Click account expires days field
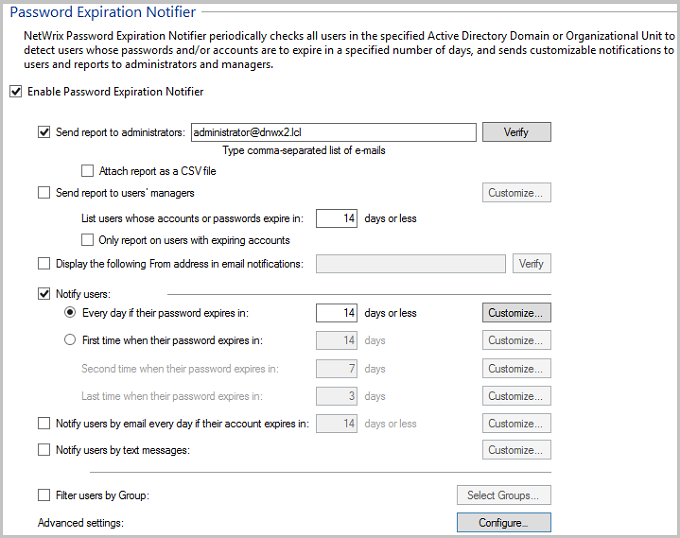Image resolution: width=680 pixels, height=538 pixels. [337, 424]
